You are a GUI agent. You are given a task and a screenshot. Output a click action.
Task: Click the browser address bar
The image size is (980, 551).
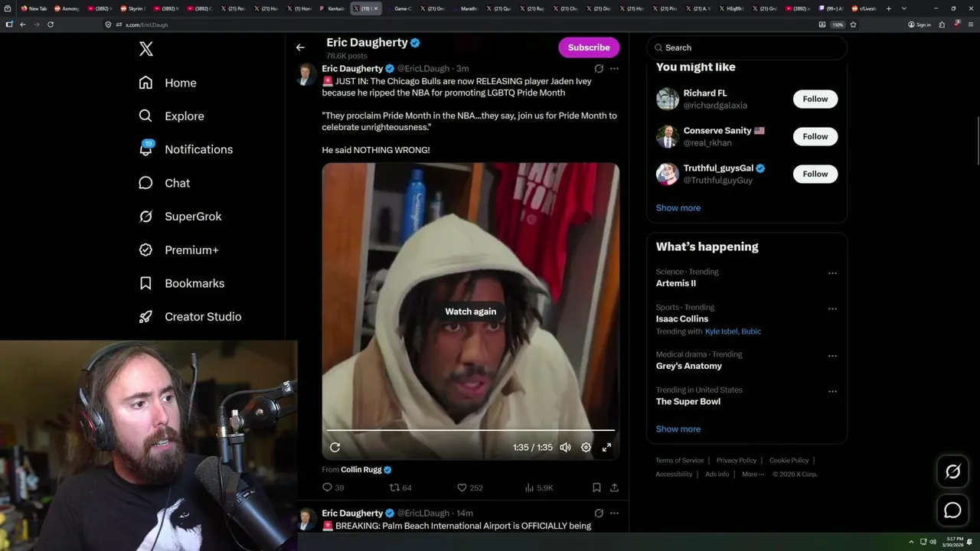[x=459, y=24]
